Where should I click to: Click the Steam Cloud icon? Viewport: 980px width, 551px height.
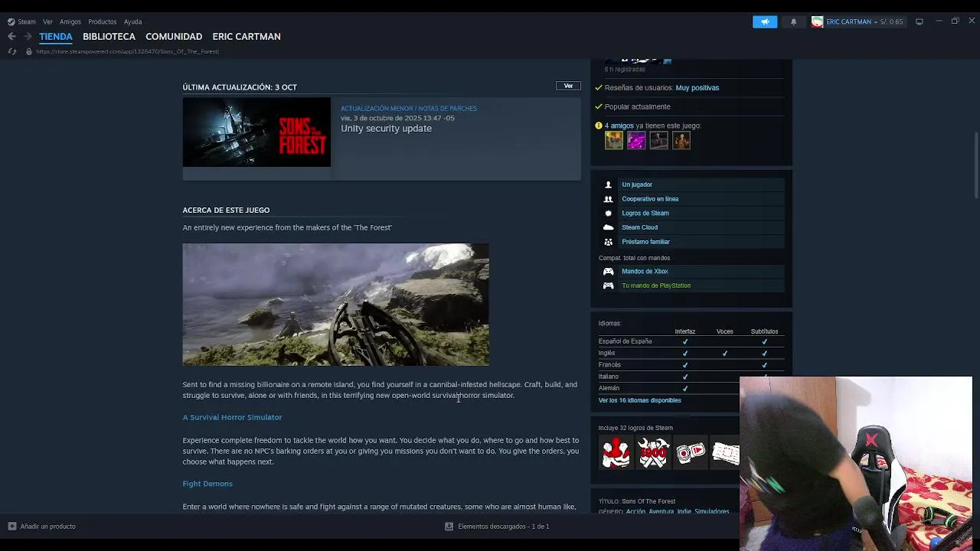[x=608, y=227]
